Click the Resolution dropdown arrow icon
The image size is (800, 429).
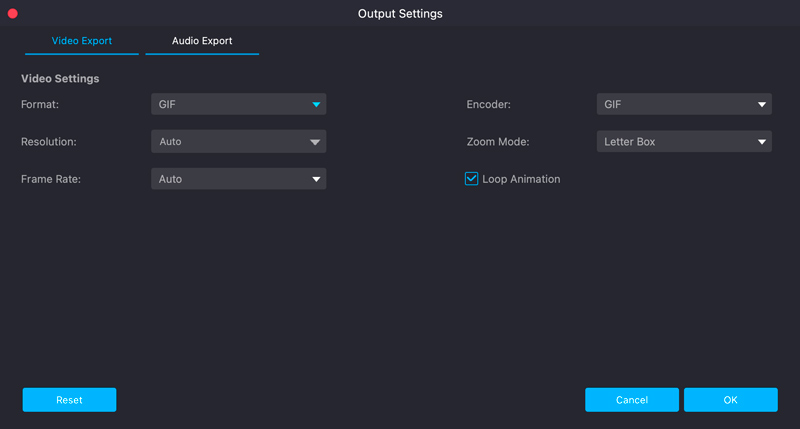point(316,142)
